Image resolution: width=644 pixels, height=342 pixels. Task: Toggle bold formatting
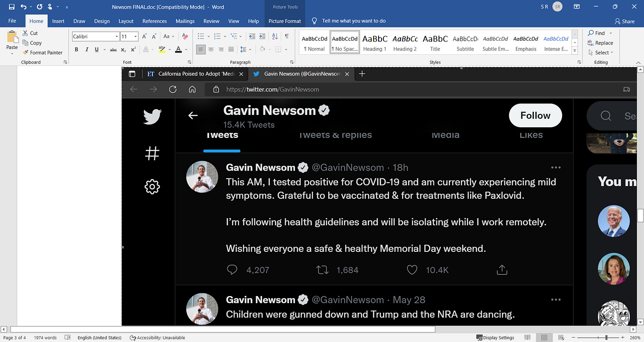[77, 49]
